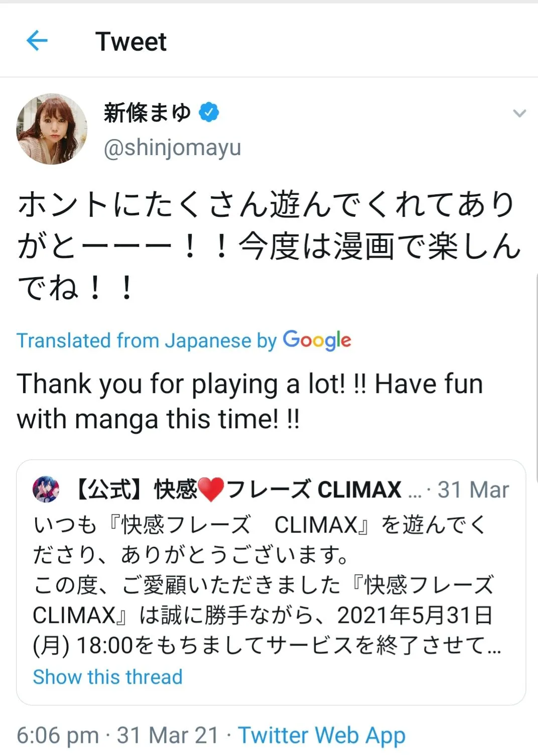
Task: Click "Translated from Japanese by" link
Action: [147, 341]
